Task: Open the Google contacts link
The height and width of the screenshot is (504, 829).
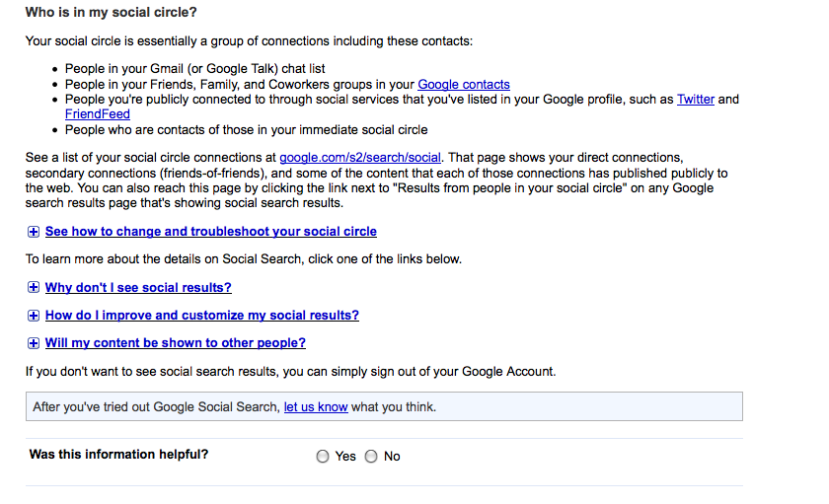Action: [x=464, y=85]
